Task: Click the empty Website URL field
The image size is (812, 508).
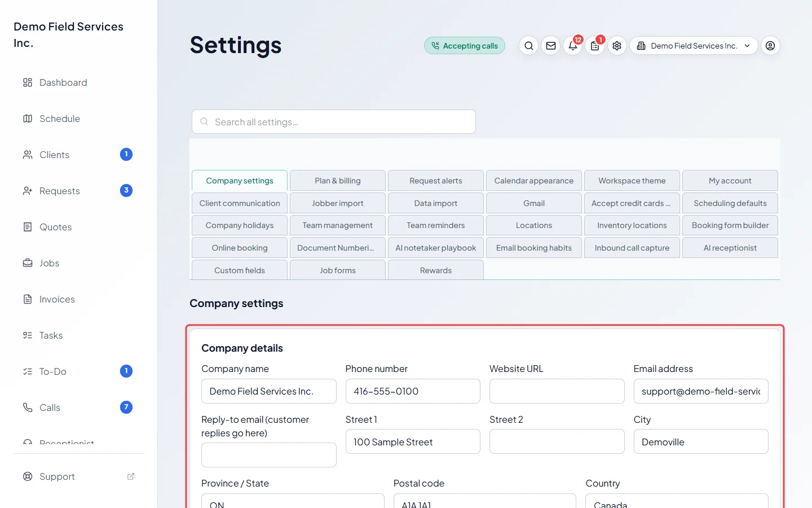Action: coord(557,391)
